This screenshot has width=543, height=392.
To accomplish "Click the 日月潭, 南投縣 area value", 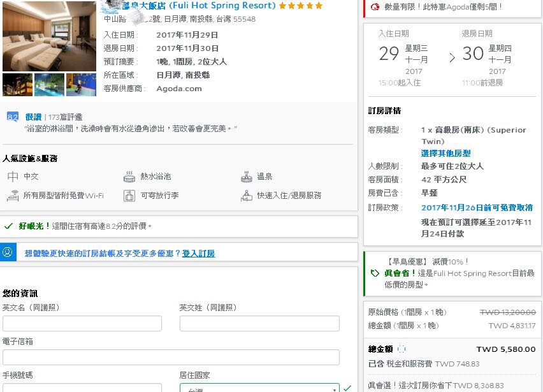I will 183,75.
